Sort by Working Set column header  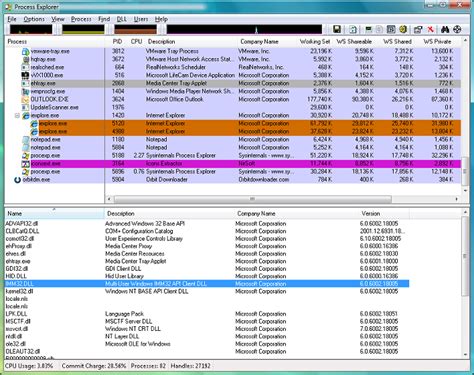315,42
